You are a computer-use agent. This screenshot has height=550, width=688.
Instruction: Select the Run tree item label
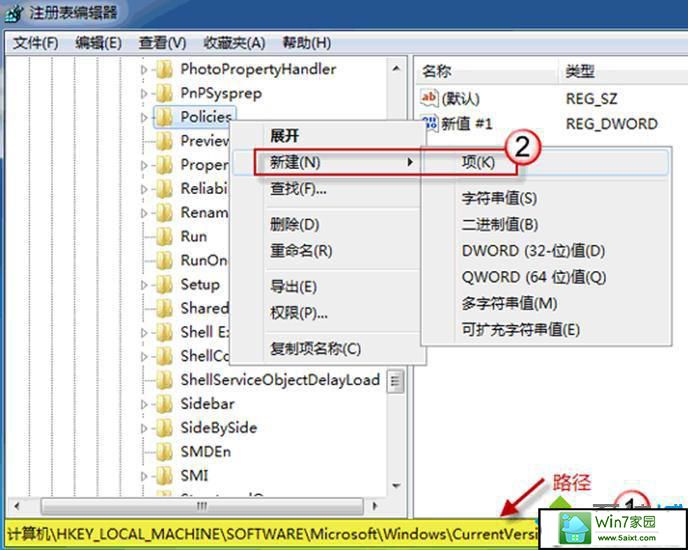194,237
